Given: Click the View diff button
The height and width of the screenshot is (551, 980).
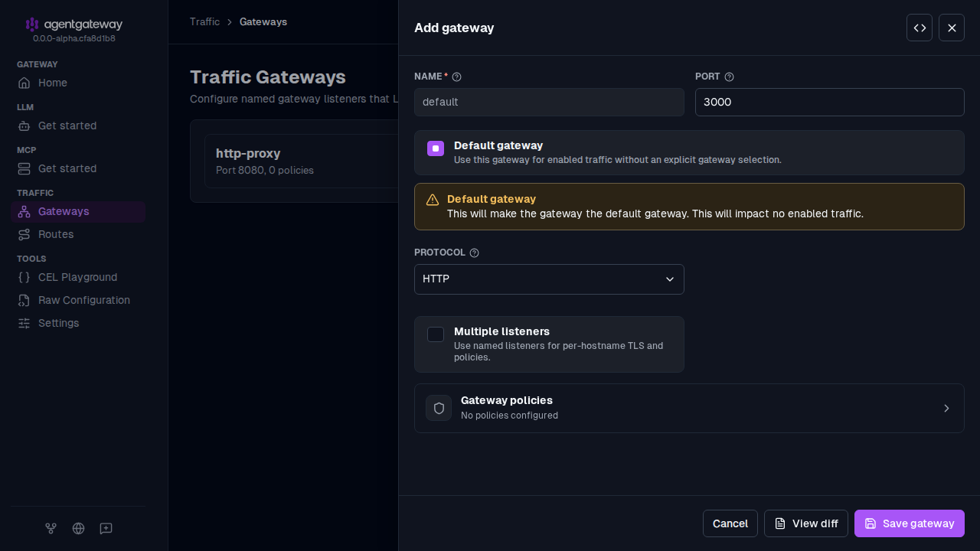Looking at the screenshot, I should point(806,523).
